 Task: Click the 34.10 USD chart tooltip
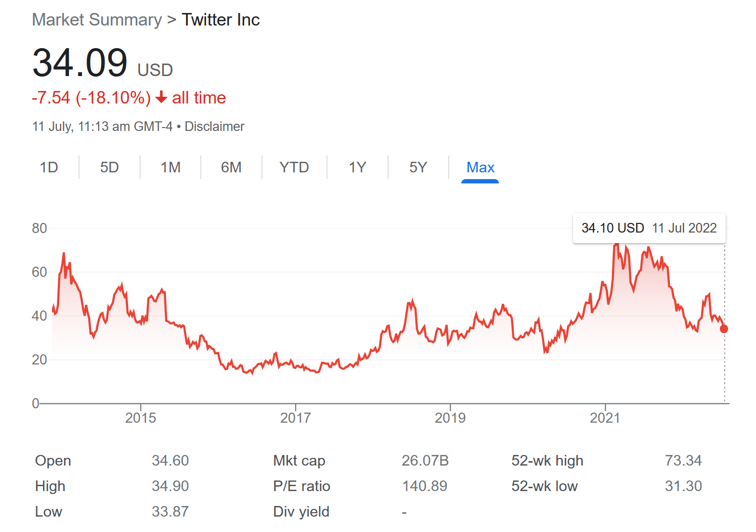coord(649,228)
